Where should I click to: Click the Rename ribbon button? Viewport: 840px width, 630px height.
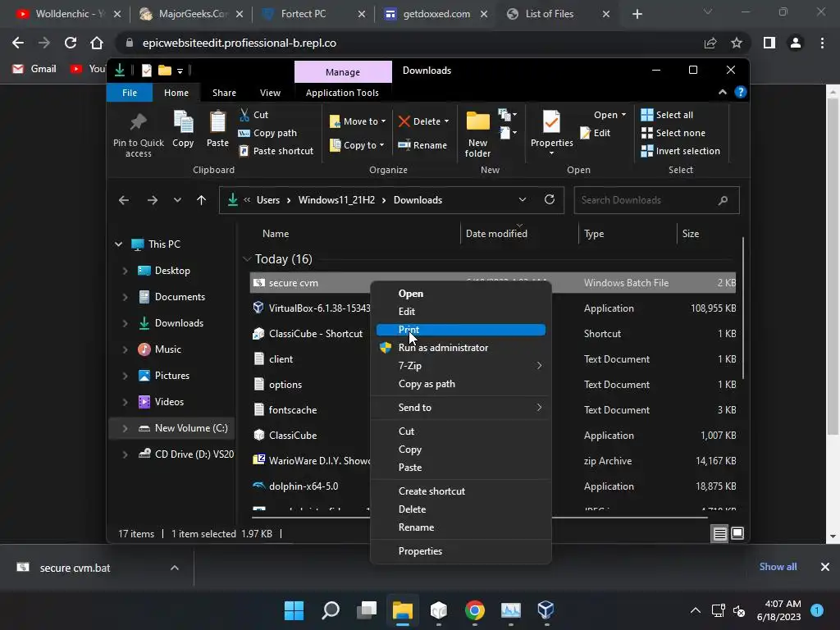[422, 145]
